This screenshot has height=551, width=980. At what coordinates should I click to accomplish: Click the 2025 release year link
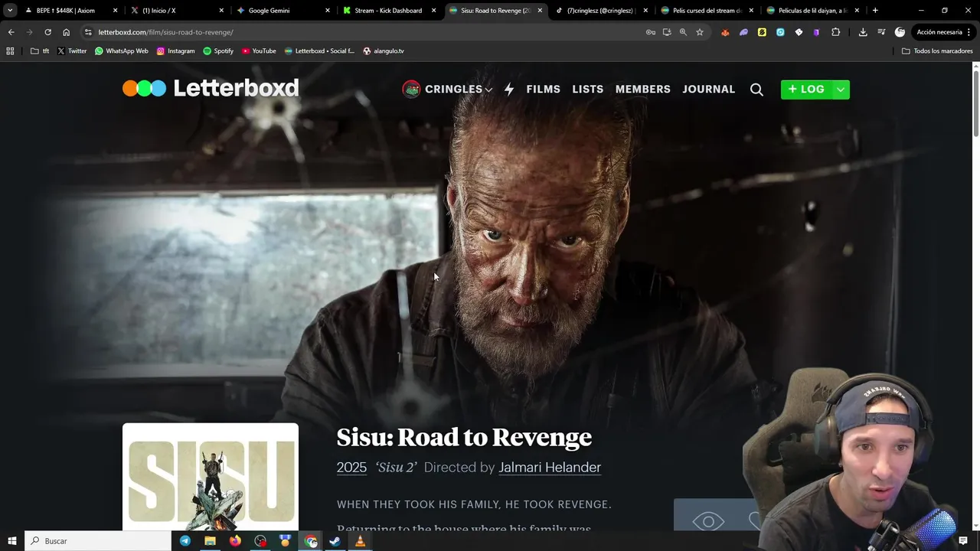[x=351, y=468]
